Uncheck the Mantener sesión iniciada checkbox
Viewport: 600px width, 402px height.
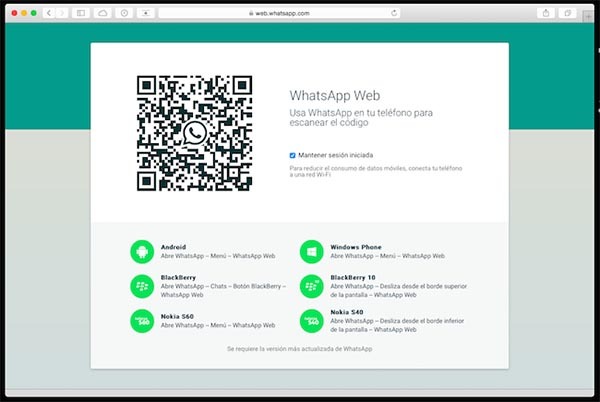(293, 155)
